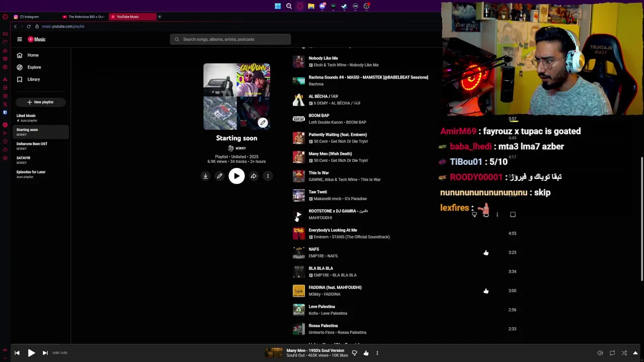Toggle like on the NAFS track
The width and height of the screenshot is (644, 362).
pyautogui.click(x=486, y=253)
